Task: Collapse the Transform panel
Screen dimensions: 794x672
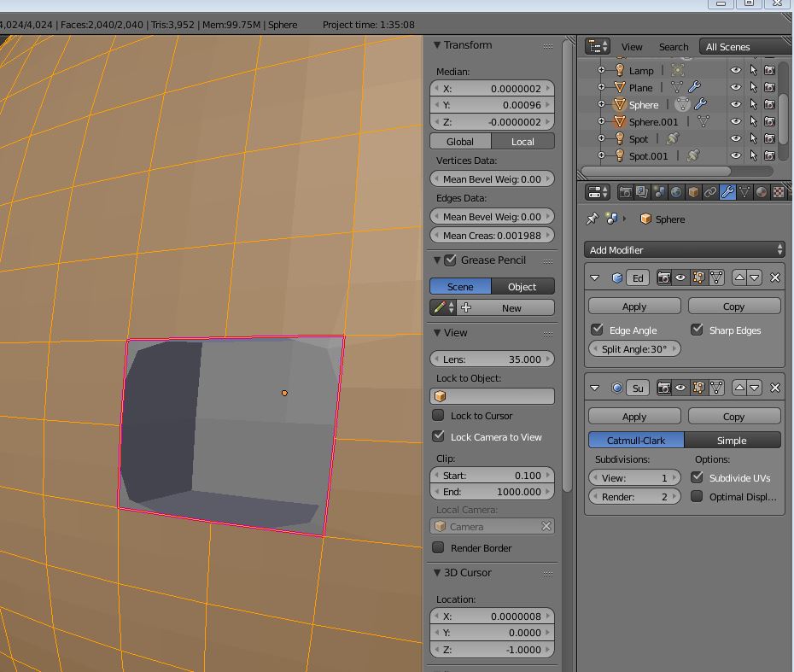Action: pyautogui.click(x=437, y=45)
